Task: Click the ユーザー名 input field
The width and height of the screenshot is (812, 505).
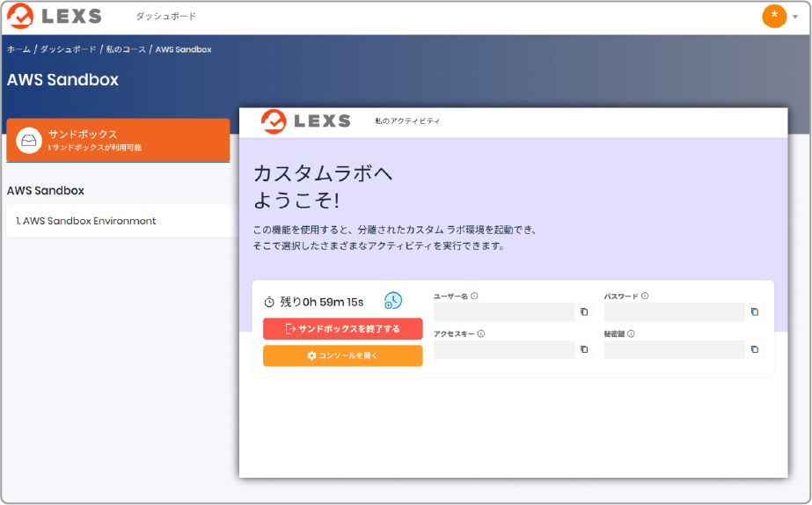Action: tap(504, 311)
